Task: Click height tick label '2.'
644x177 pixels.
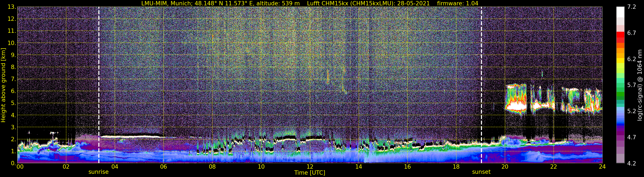Action: [13, 139]
